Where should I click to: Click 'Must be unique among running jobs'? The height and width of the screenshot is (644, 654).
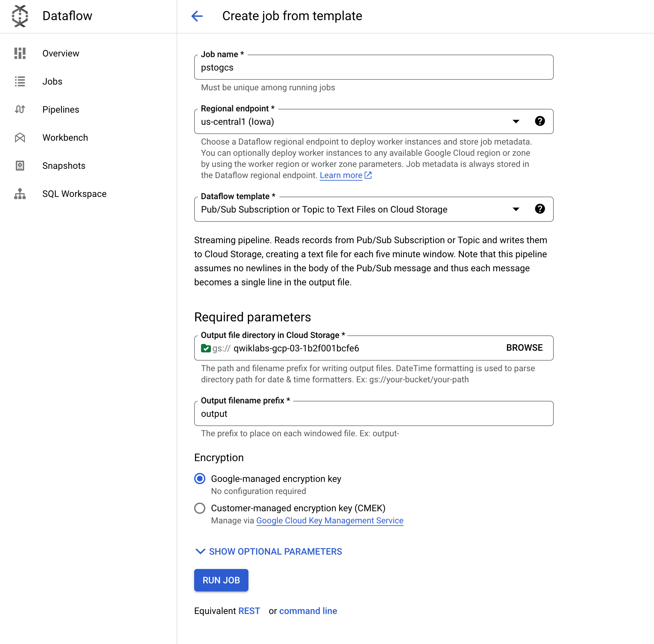click(x=268, y=88)
